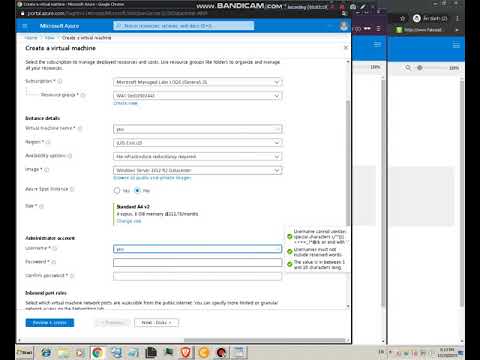This screenshot has width=480, height=360.
Task: Open the file explorer folder in taskbar
Action: click(63, 352)
